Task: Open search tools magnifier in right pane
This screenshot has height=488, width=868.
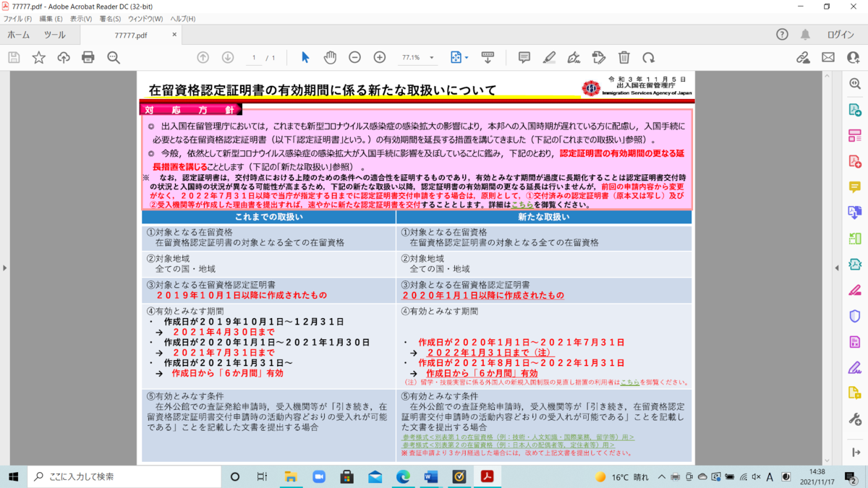Action: [x=854, y=84]
